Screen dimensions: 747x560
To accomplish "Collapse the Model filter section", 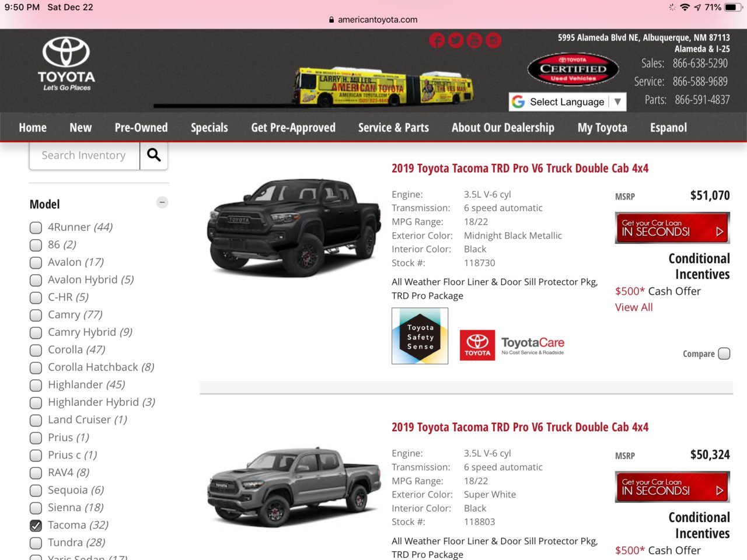I will 162,202.
